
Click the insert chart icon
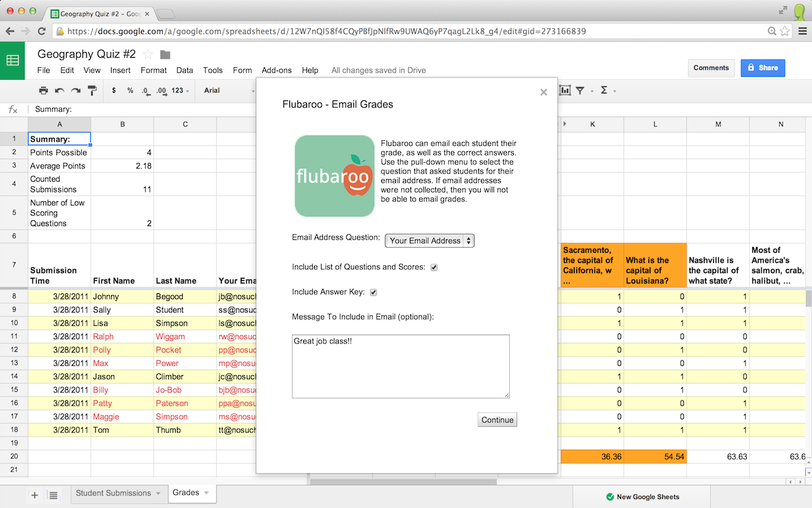point(565,91)
